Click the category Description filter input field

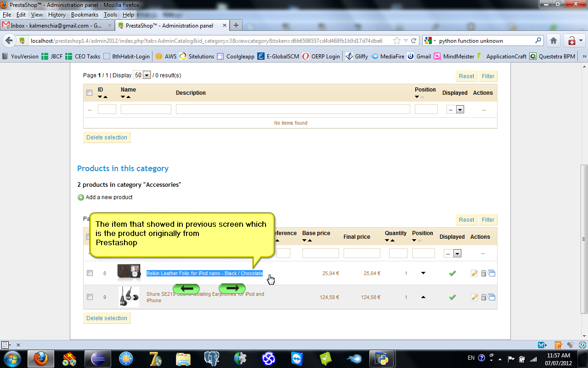pyautogui.click(x=293, y=109)
